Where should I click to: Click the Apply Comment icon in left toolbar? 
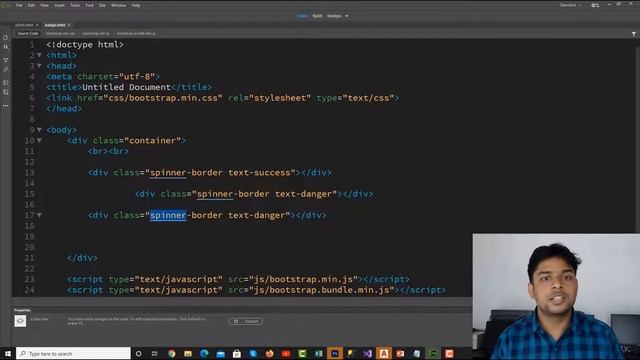6,83
